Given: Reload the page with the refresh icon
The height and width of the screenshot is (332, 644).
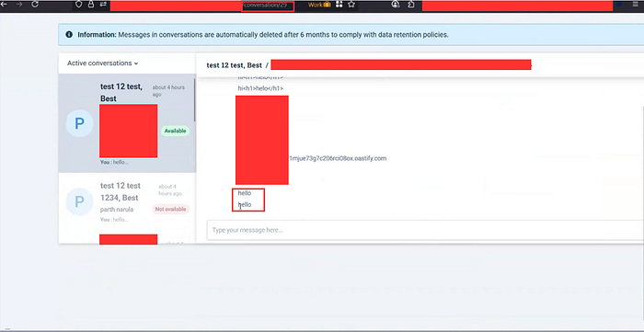Looking at the screenshot, I should coord(35,4).
